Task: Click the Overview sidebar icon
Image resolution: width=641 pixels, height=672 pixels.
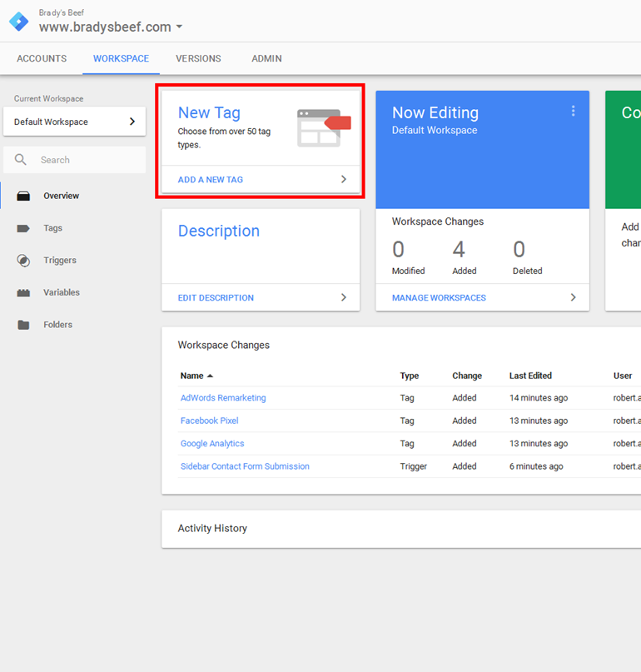Action: click(23, 196)
